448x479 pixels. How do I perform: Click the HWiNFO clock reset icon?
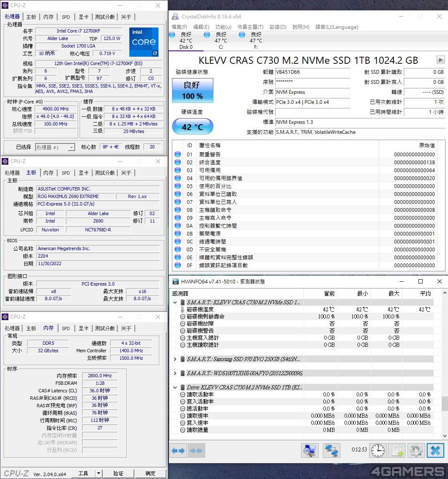click(378, 451)
